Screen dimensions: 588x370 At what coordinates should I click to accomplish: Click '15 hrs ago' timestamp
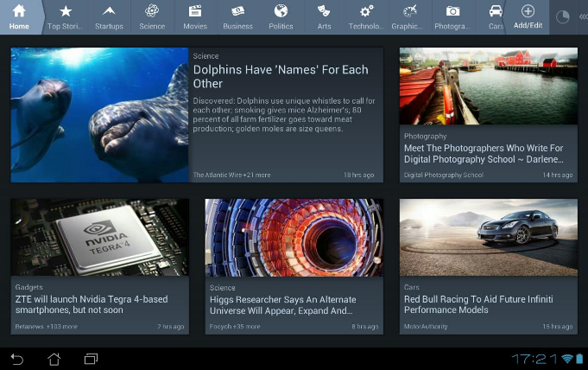pos(558,327)
